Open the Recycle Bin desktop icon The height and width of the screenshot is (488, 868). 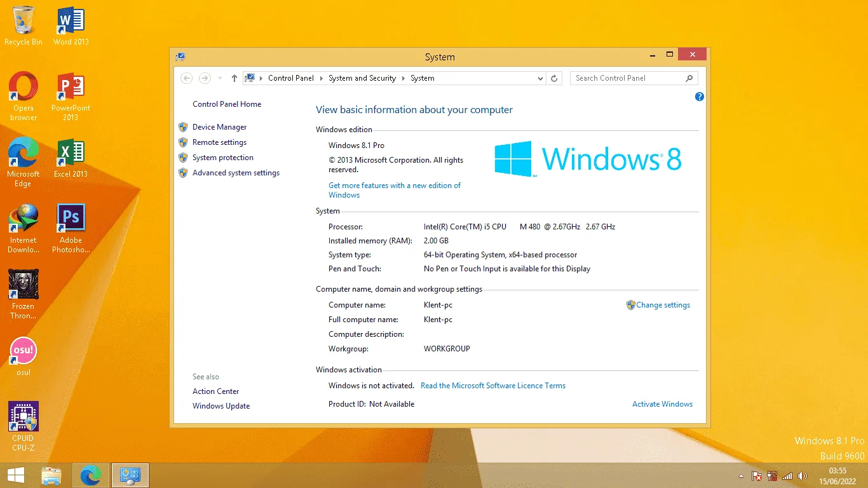pyautogui.click(x=24, y=25)
